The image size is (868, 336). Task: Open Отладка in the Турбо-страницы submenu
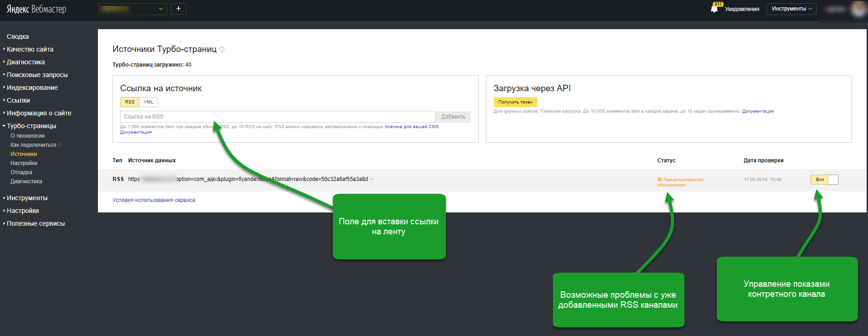point(21,172)
